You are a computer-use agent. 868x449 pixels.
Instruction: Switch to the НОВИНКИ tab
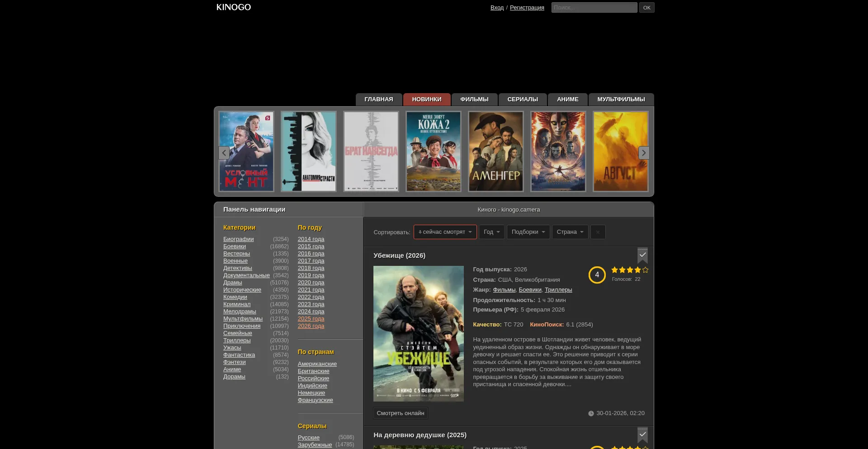click(427, 99)
